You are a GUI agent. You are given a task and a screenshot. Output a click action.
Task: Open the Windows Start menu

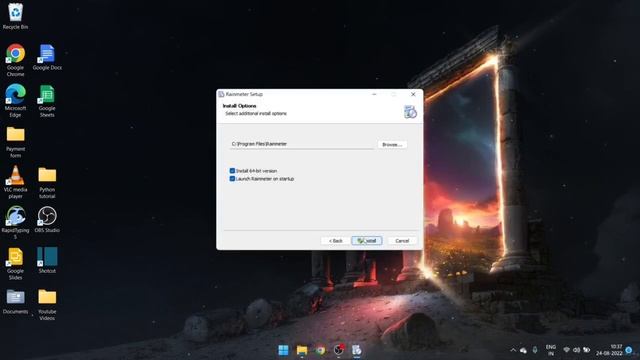[x=283, y=350]
